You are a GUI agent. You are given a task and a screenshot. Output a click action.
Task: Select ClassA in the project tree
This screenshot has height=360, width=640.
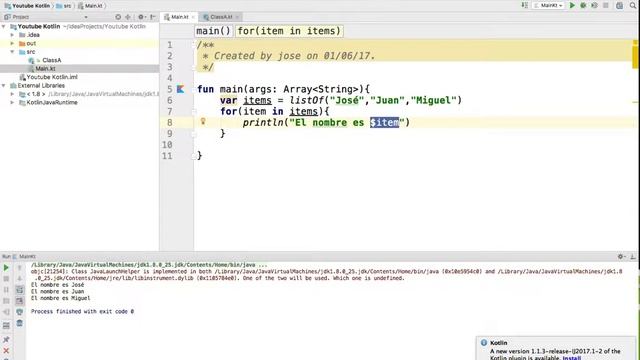51,60
